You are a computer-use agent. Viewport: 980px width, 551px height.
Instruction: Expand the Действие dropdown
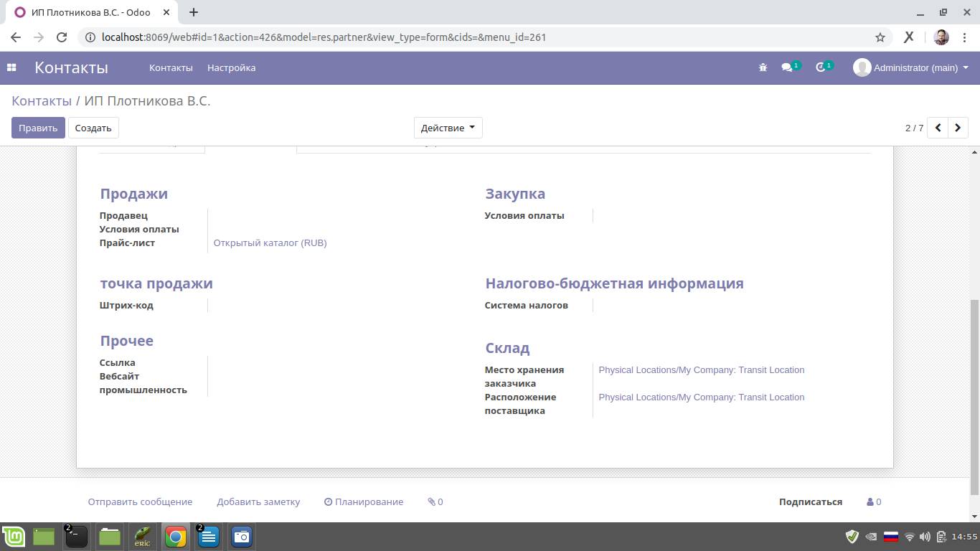tap(448, 128)
